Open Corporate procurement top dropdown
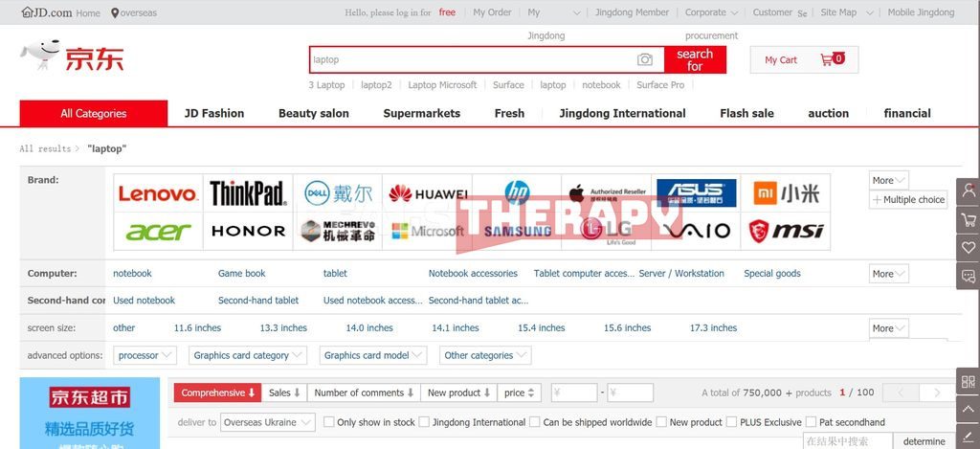The image size is (980, 449). (x=711, y=12)
